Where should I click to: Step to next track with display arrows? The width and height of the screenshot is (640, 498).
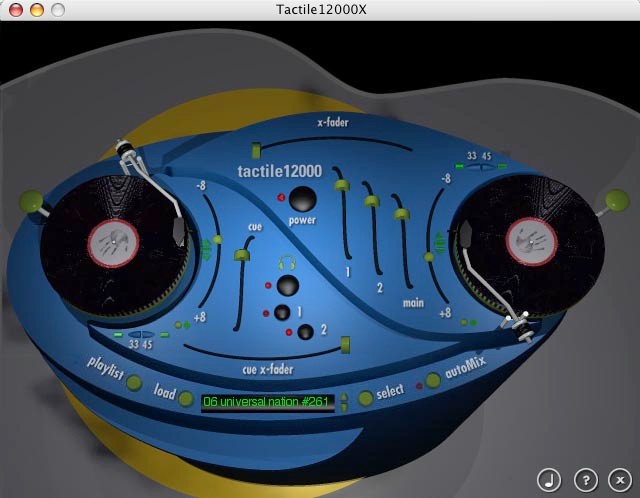pyautogui.click(x=344, y=407)
